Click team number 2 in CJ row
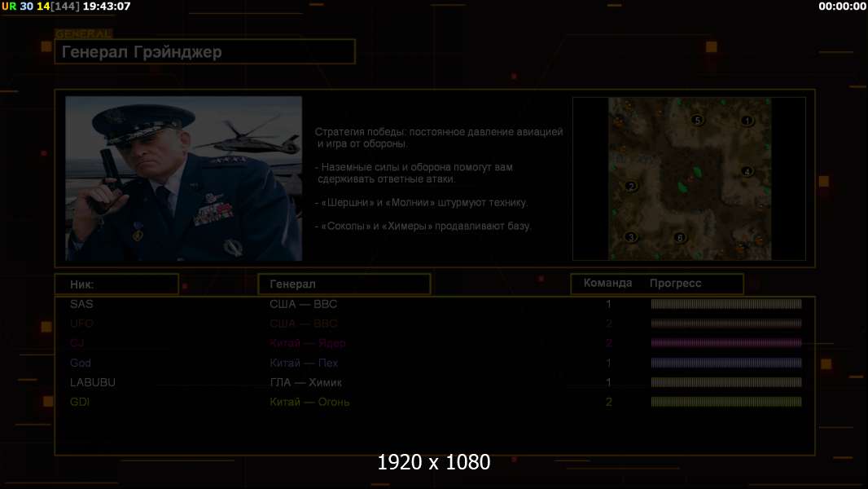This screenshot has width=868, height=489. click(x=608, y=343)
